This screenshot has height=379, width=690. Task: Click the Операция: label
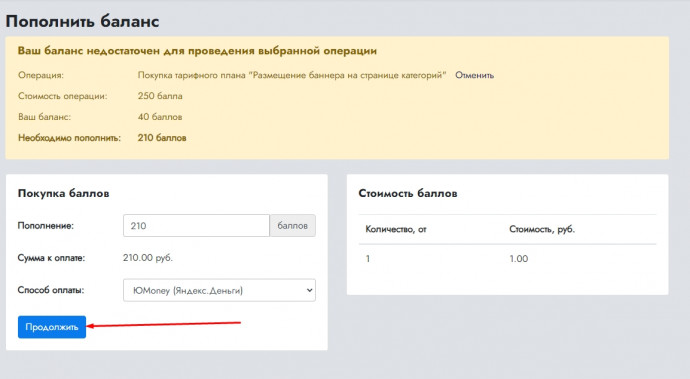coord(41,75)
